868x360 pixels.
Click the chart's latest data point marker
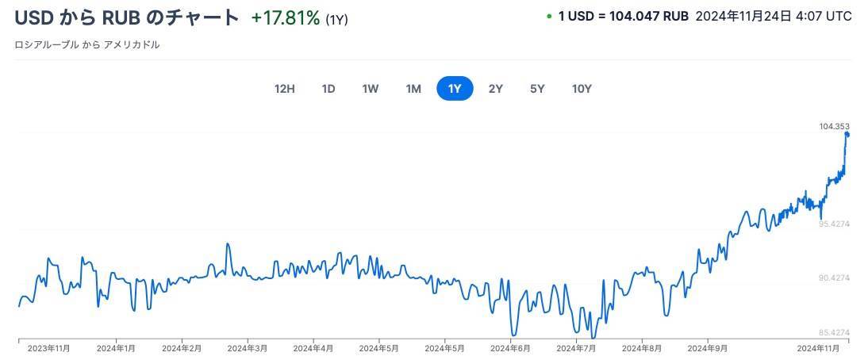847,134
